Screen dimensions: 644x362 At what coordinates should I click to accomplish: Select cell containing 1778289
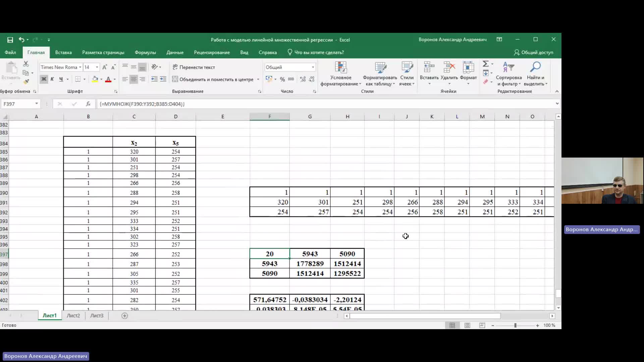click(310, 263)
